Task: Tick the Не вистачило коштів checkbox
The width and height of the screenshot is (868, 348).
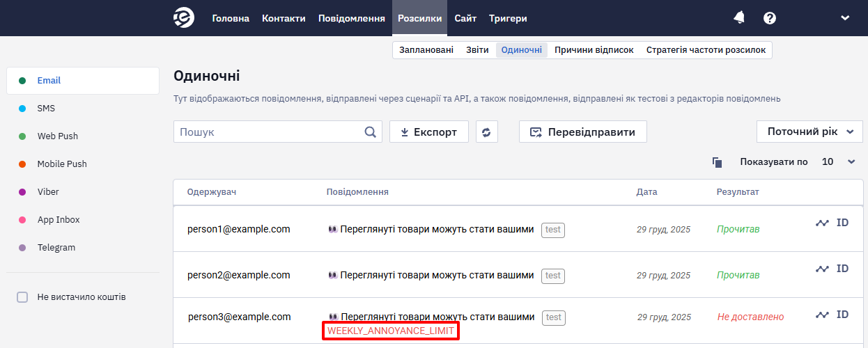Action: click(x=22, y=297)
